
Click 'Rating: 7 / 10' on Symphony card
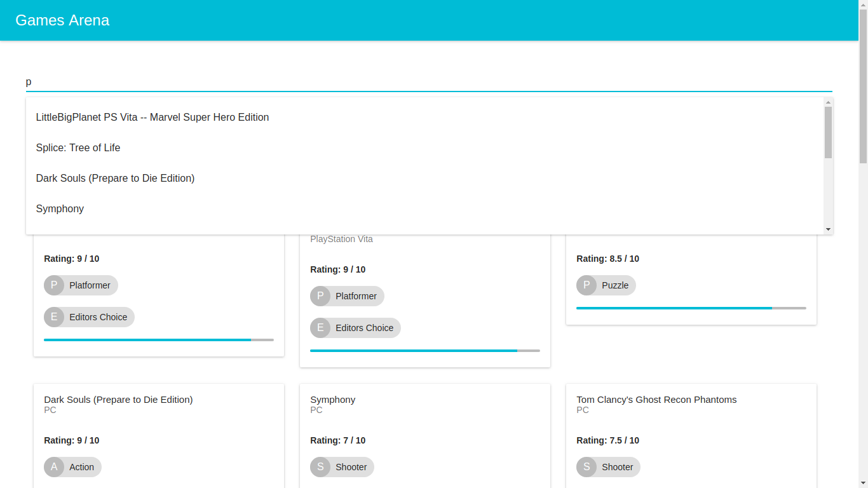(337, 440)
